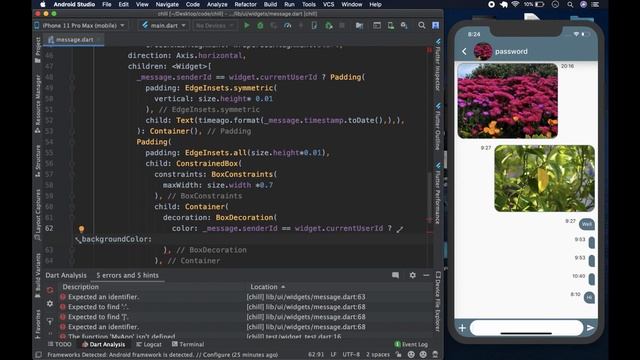Tap the 'Well' chat bubble
Image resolution: width=640 pixels, height=360 pixels.
click(x=587, y=224)
